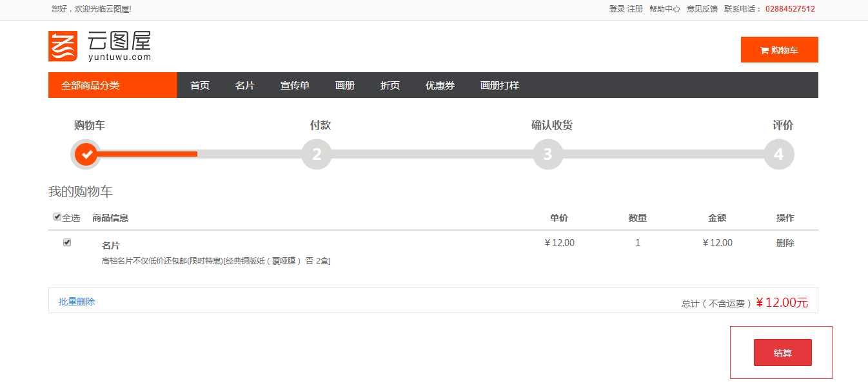
Task: Navigate to 画册 menu item
Action: coord(345,85)
